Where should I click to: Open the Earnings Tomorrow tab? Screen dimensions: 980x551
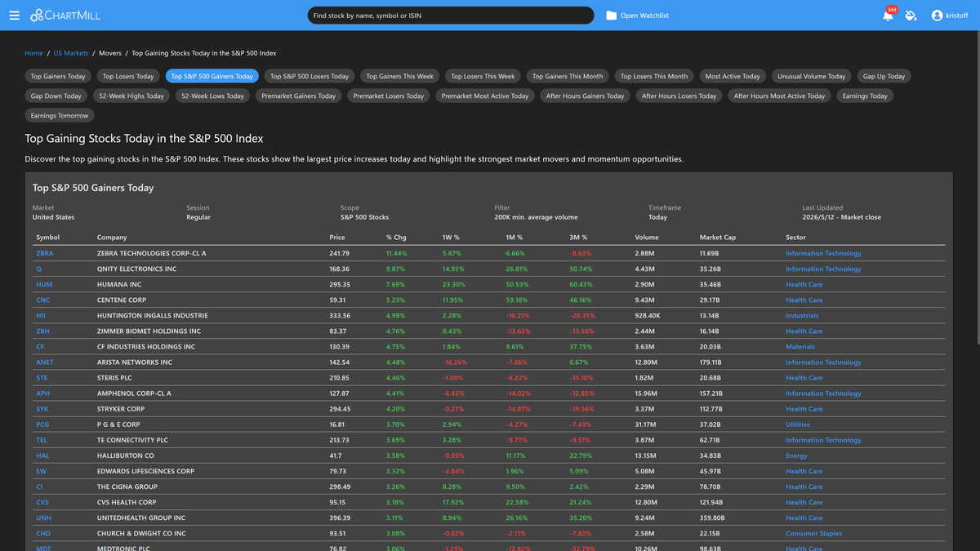click(x=60, y=115)
